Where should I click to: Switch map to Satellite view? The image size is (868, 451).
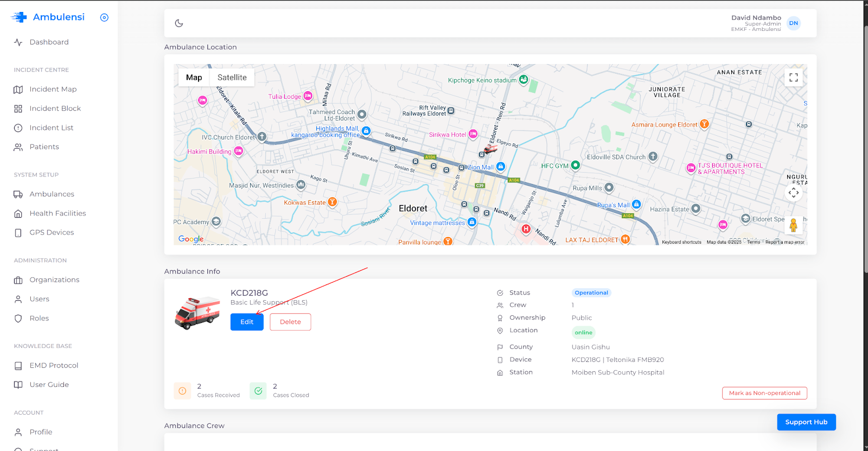[232, 78]
